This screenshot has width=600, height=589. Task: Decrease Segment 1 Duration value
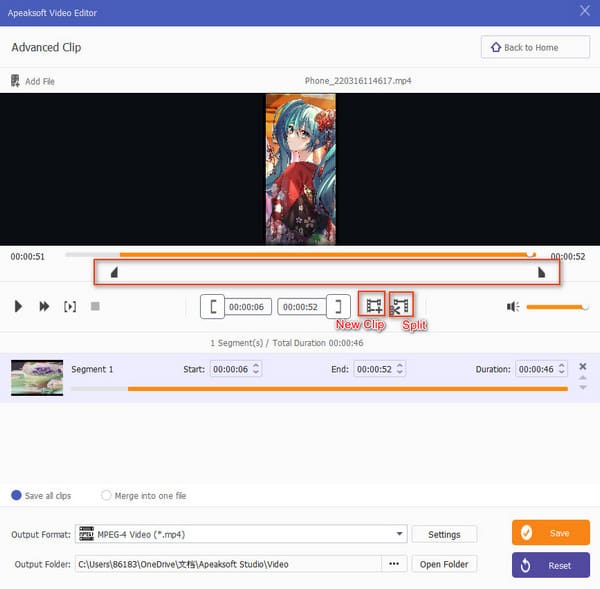561,373
